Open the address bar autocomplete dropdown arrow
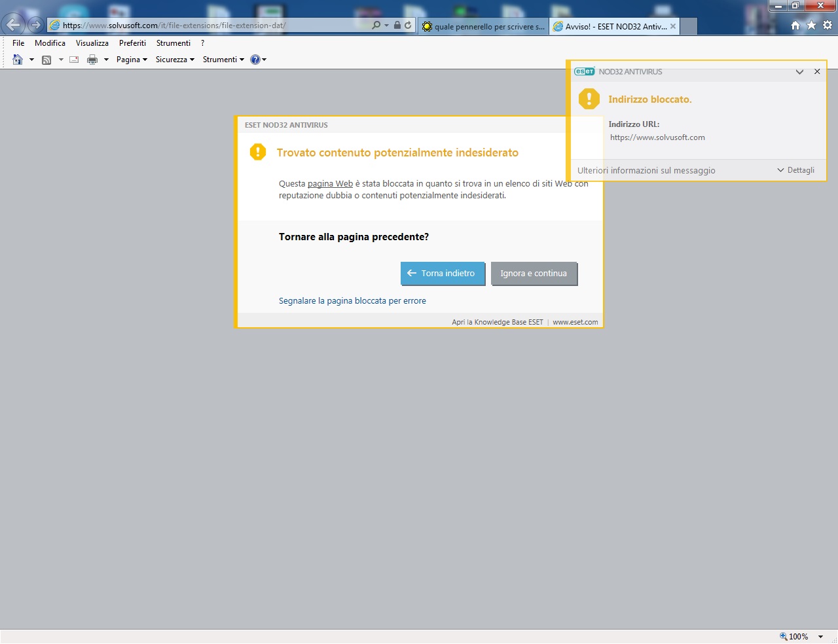Viewport: 838px width, 644px height. (x=387, y=26)
